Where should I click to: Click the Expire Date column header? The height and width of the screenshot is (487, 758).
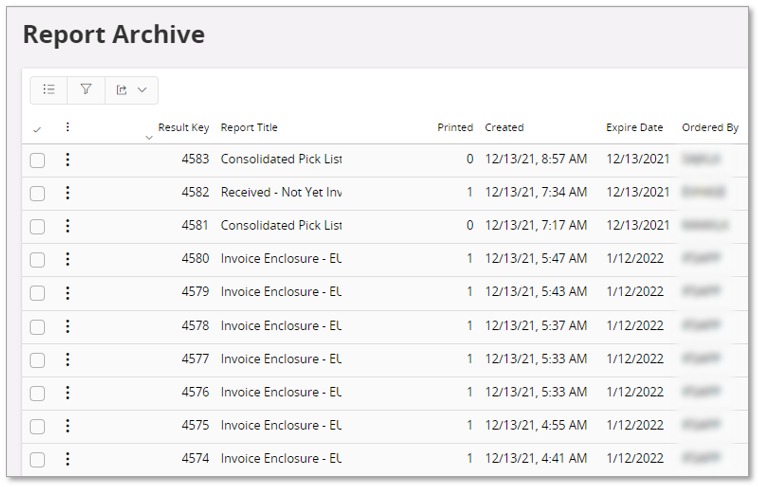pyautogui.click(x=634, y=128)
